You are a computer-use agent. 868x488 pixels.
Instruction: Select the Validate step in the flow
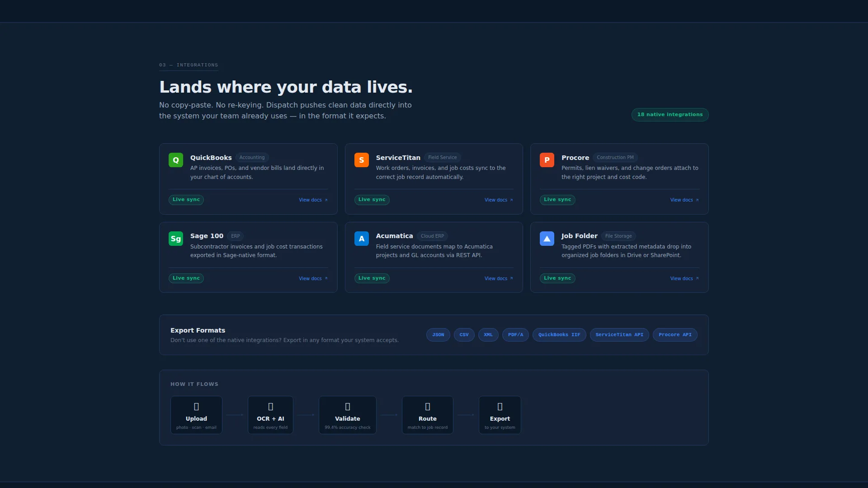point(347,415)
